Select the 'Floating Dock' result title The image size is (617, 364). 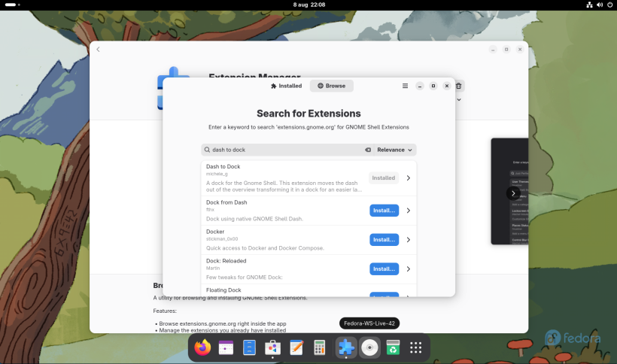(223, 290)
